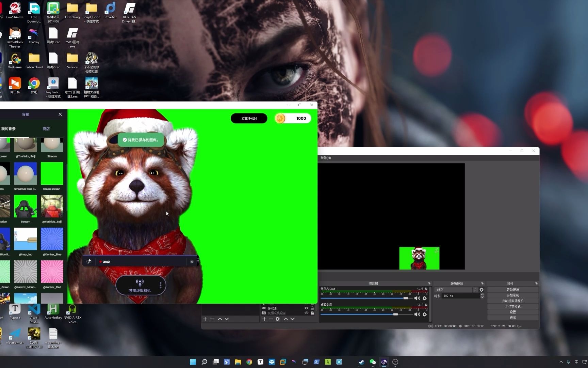Click the 开始录制 button to start recording
Image resolution: width=588 pixels, height=368 pixels.
tap(513, 295)
